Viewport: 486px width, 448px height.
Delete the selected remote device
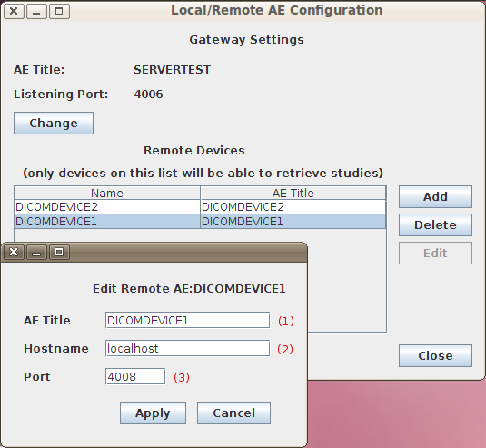pyautogui.click(x=435, y=224)
